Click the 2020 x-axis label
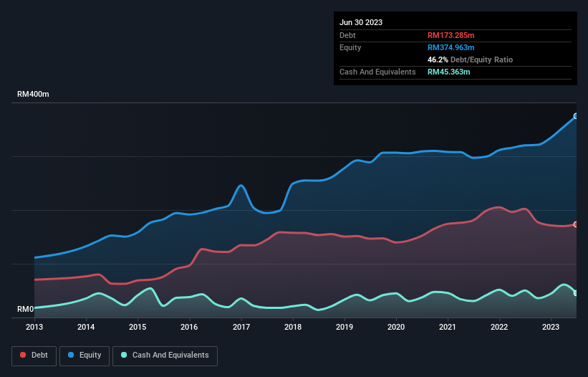 coord(396,327)
